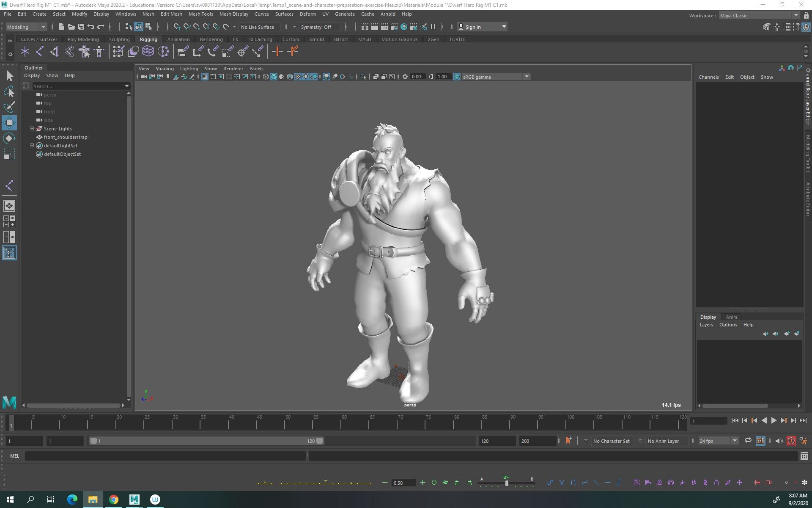Select the Create Joint tool
812x508 pixels.
(x=25, y=52)
